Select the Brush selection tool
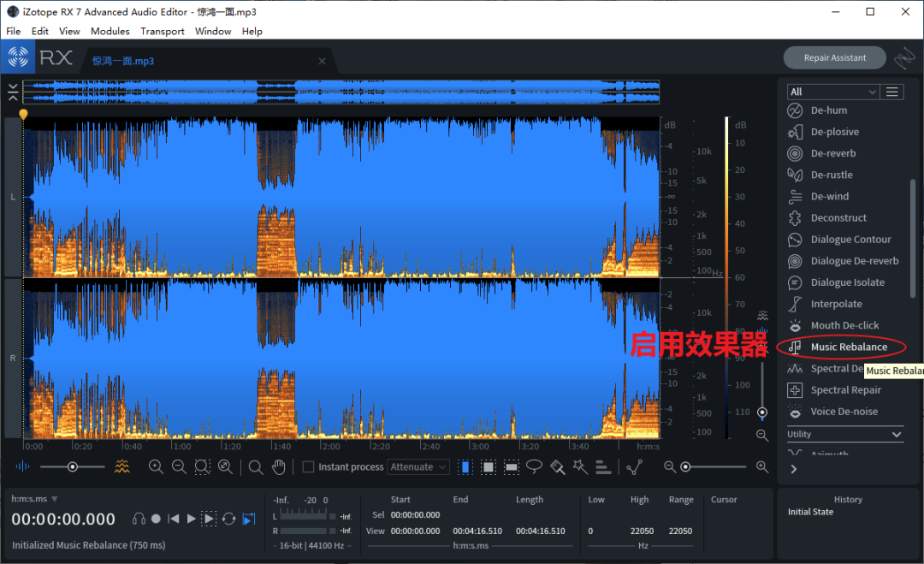924x564 pixels. (558, 466)
